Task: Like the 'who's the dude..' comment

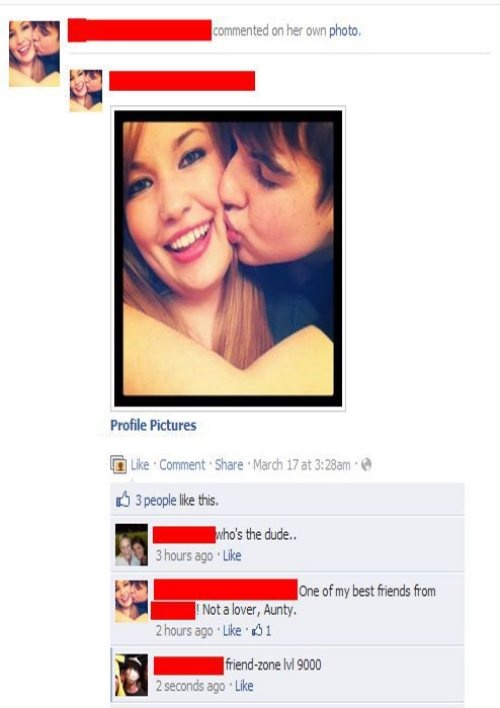Action: coord(232,555)
